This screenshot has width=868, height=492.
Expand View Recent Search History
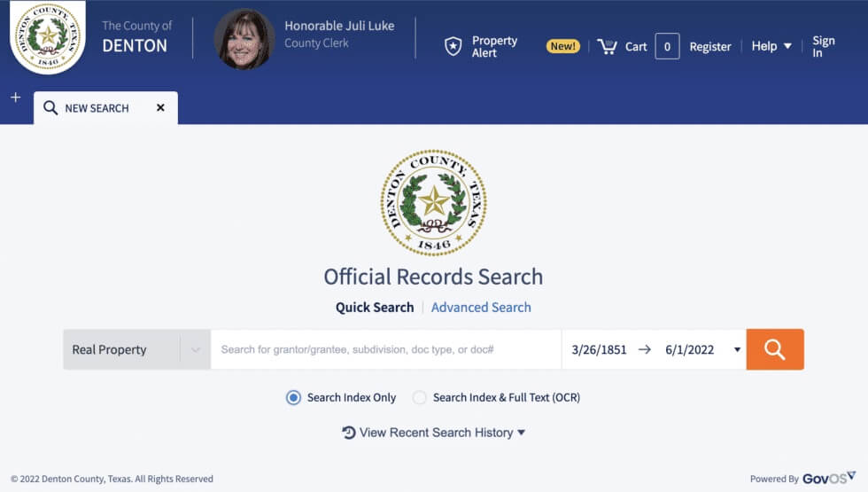[433, 433]
